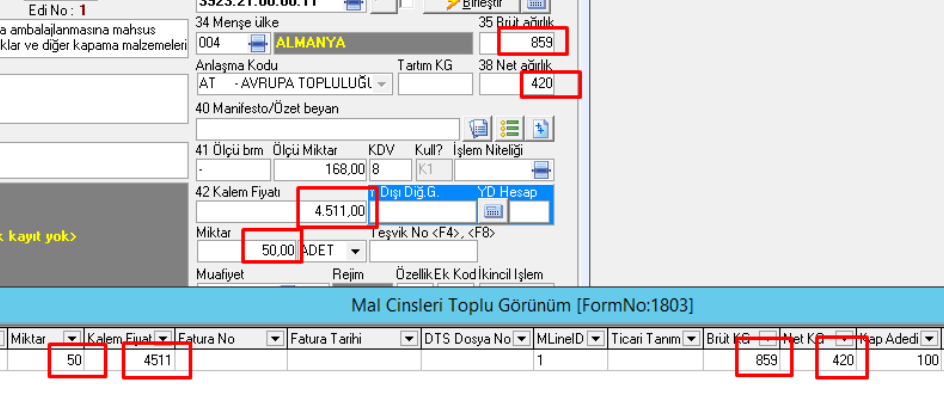Select the MLineID cell showing 1
The width and height of the screenshot is (944, 396).
tap(571, 360)
